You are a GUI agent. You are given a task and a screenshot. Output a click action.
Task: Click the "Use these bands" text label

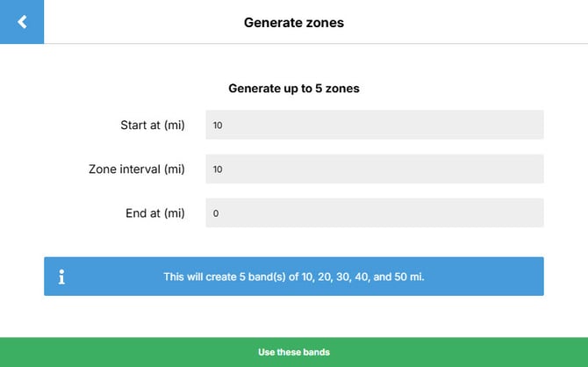[294, 352]
